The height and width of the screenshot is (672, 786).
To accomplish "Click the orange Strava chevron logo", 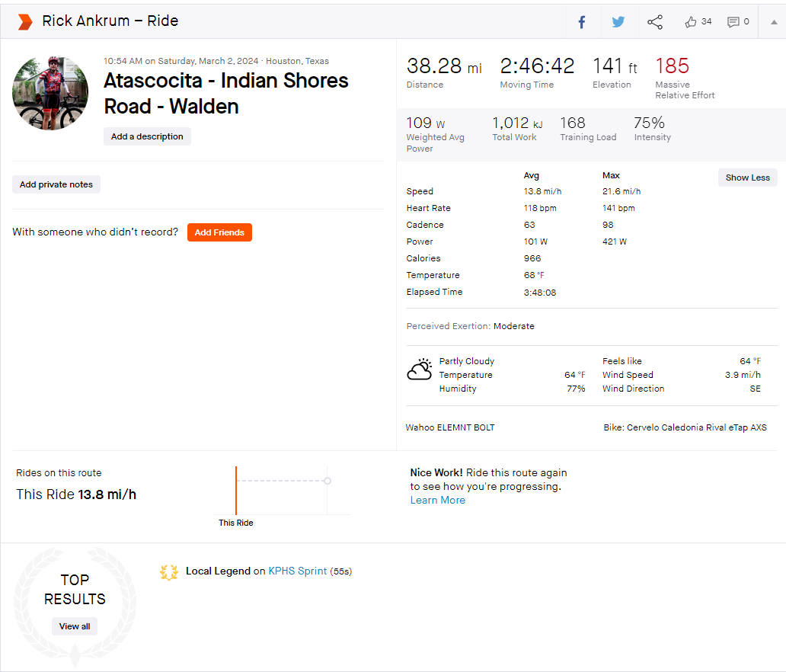I will pos(25,21).
